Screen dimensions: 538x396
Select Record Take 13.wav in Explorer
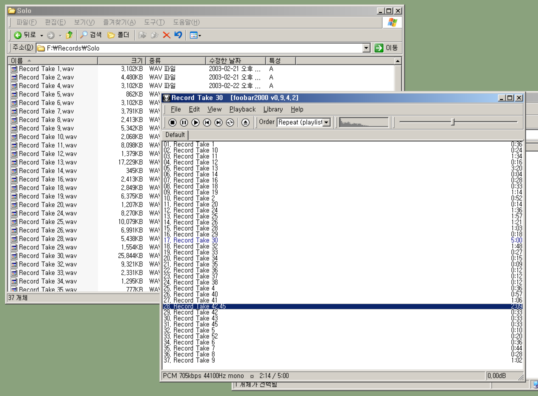(x=48, y=162)
